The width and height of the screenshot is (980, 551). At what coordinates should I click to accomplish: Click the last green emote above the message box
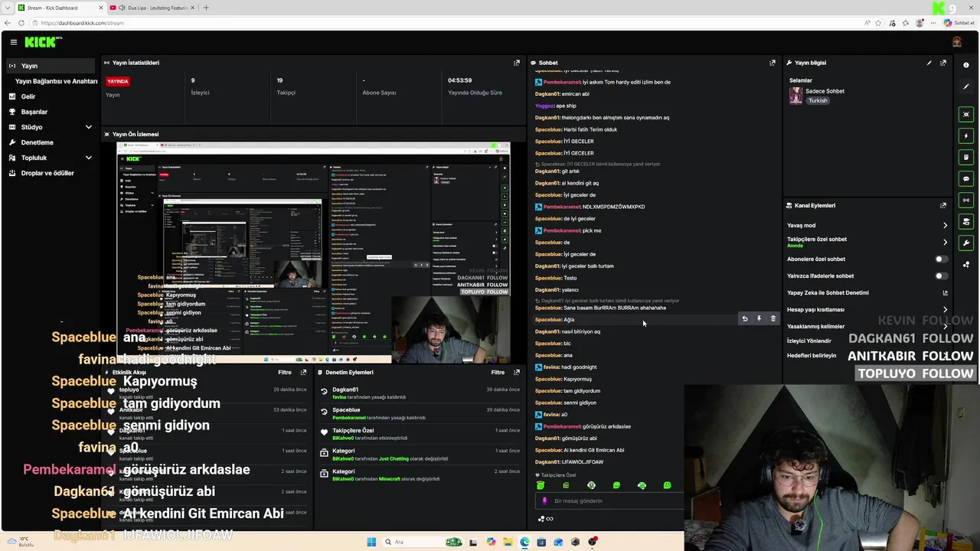pyautogui.click(x=667, y=485)
